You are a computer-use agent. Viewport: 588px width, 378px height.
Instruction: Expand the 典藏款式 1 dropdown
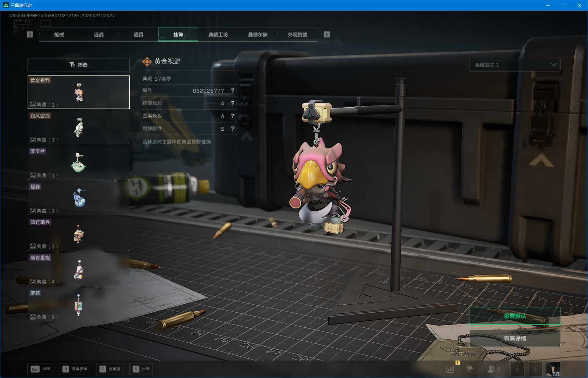515,65
